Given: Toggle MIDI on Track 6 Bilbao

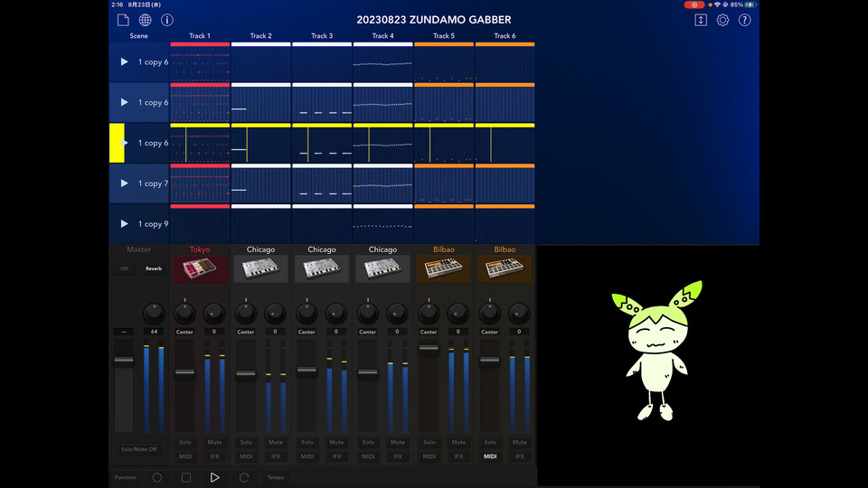Looking at the screenshot, I should point(489,456).
